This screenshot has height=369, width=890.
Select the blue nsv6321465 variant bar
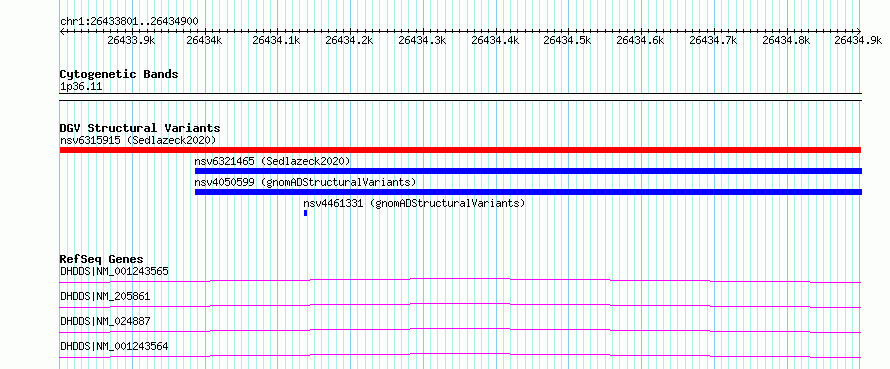click(528, 171)
